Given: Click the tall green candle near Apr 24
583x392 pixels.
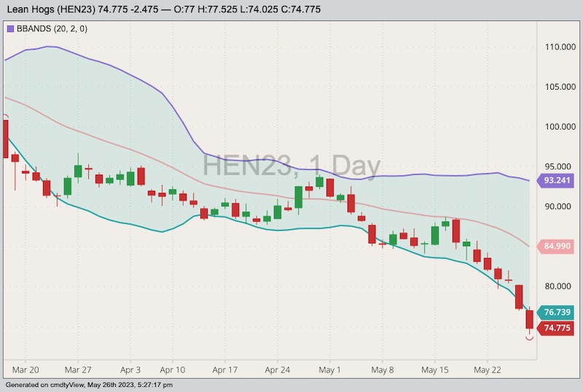Looking at the screenshot, I should coord(298,197).
